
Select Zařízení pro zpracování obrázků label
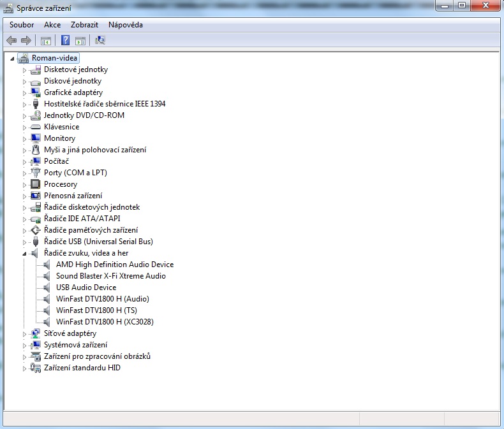coord(97,356)
